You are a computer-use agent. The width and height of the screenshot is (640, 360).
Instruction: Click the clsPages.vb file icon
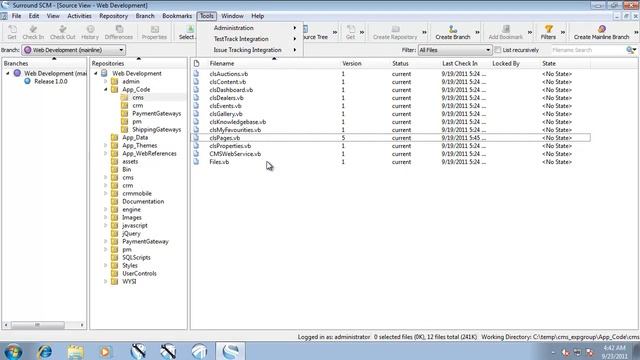pyautogui.click(x=196, y=138)
